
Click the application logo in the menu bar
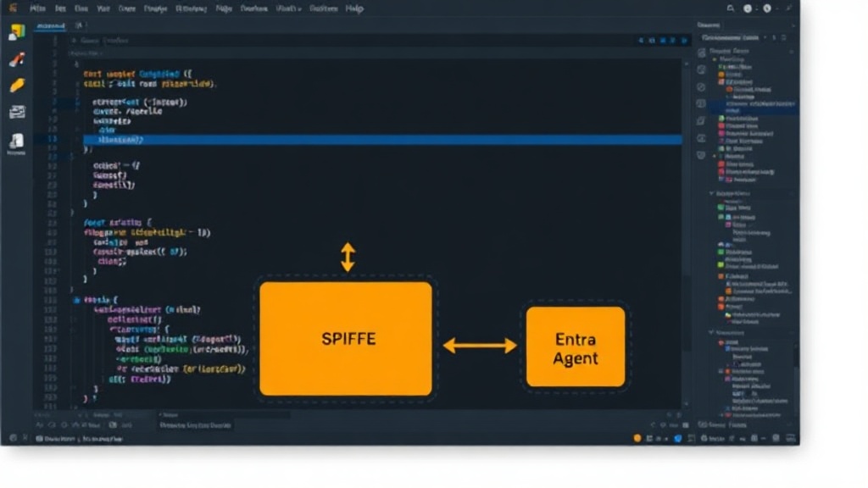click(x=13, y=8)
